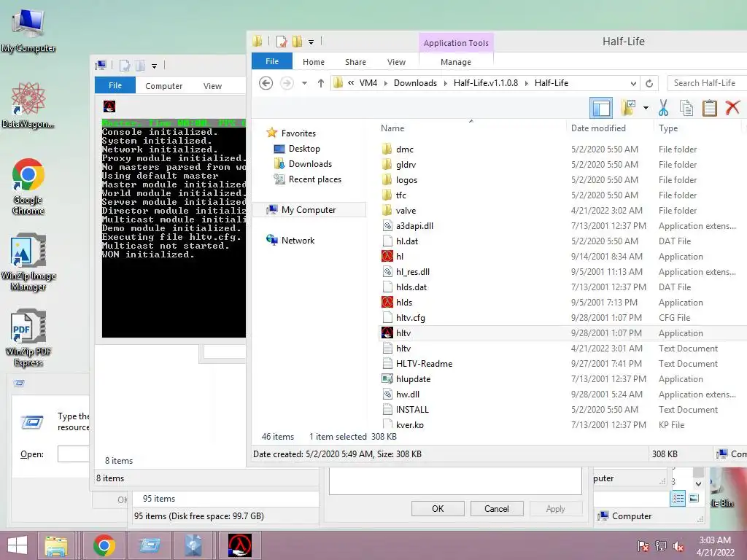Click the Cut scissors icon in Half-Life toolbar

coord(662,108)
